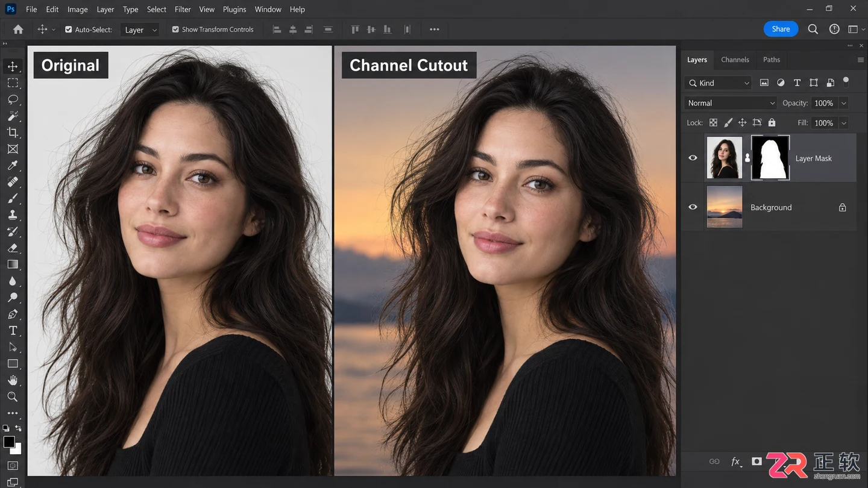Uncheck the Auto-Select checkbox
868x488 pixels.
coord(69,30)
